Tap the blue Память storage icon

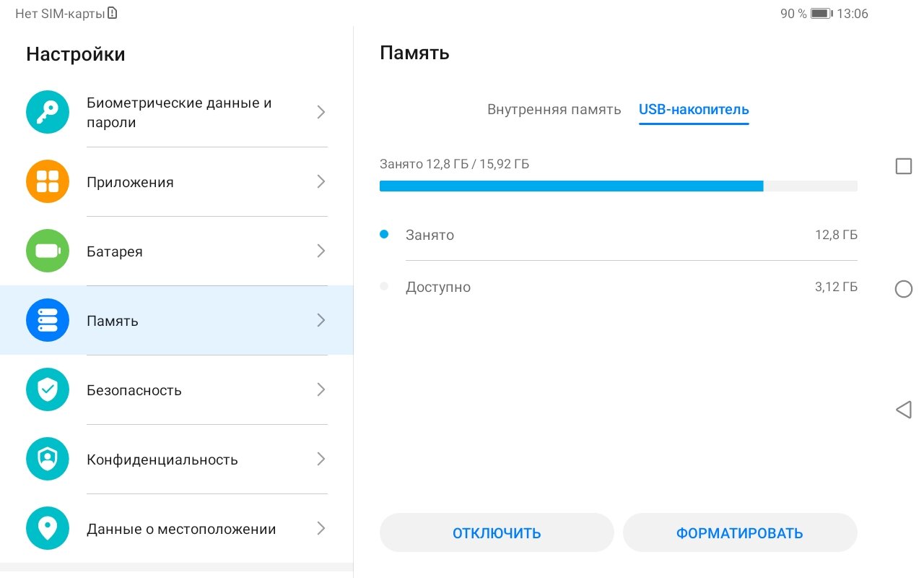48,320
